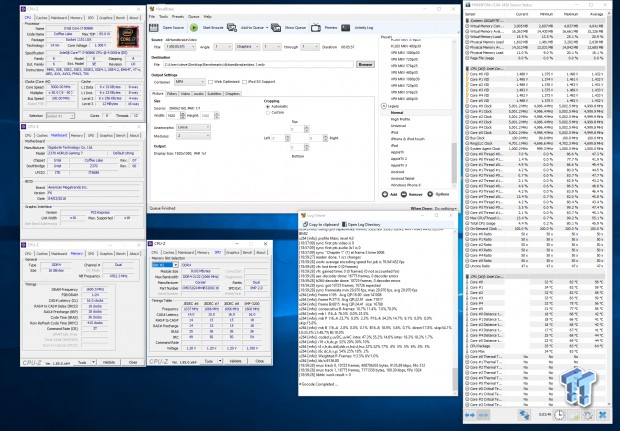620x431 pixels.
Task: Click the Add preset plus icon
Action: (x=385, y=195)
